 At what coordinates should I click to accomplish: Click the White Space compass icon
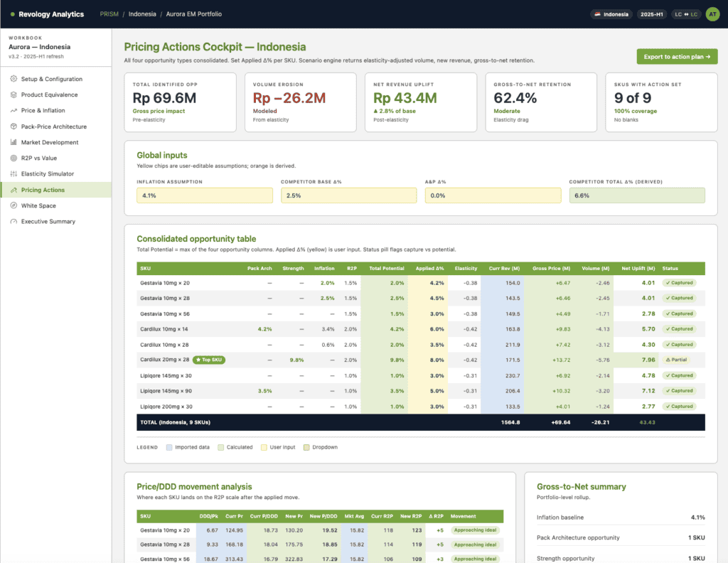(14, 205)
